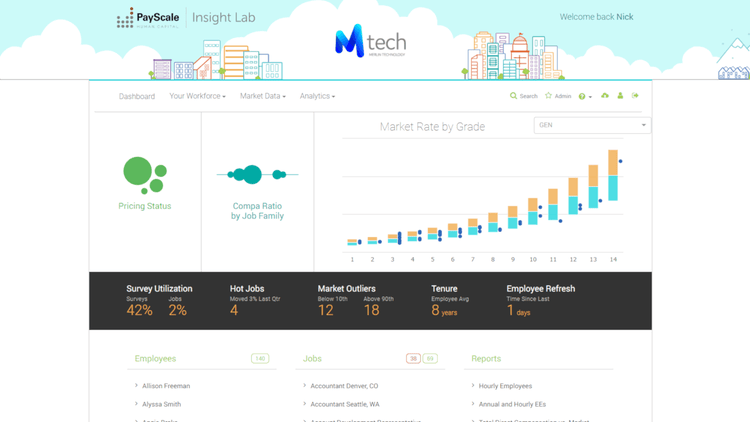Open the GEN grade dropdown
Viewport: 750px width, 422px height.
click(592, 125)
